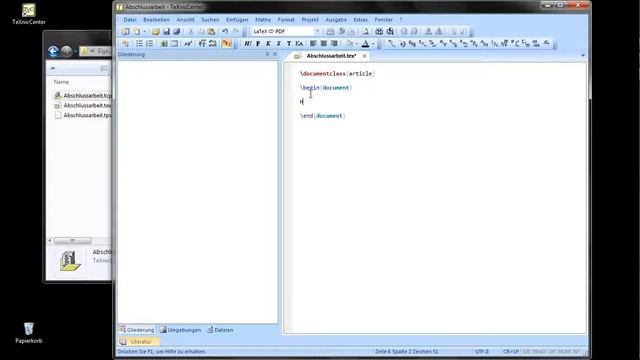
Task: Select the Abschlussarbeit.tex document tab
Action: point(331,56)
